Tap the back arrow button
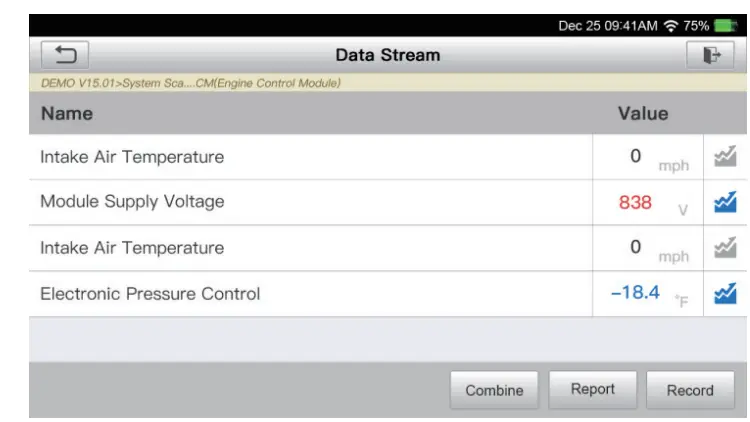 (64, 55)
